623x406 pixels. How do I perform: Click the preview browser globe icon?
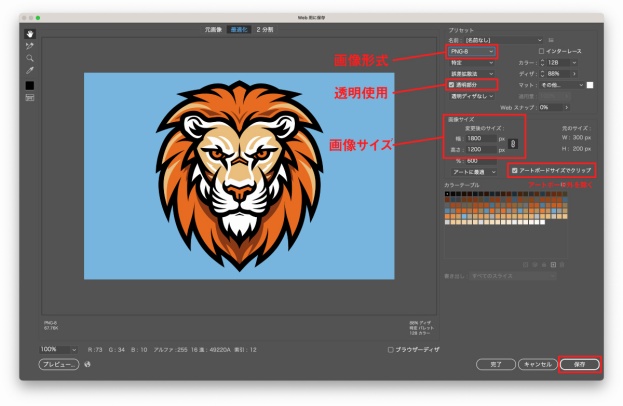tap(87, 364)
